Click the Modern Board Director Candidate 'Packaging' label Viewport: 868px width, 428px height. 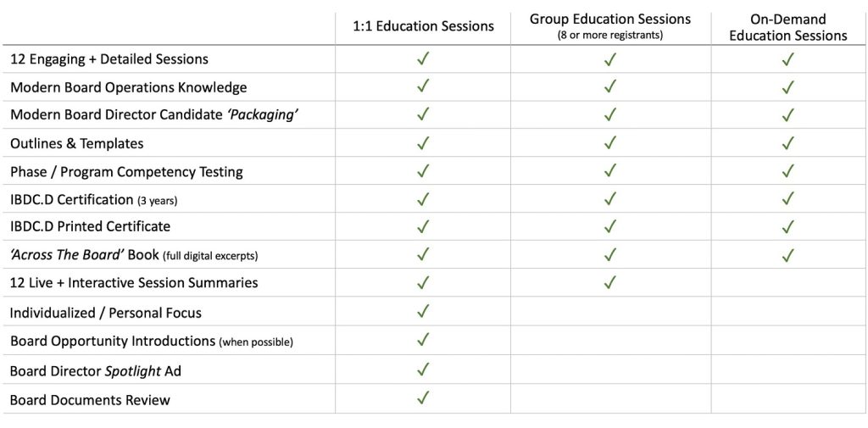(153, 115)
